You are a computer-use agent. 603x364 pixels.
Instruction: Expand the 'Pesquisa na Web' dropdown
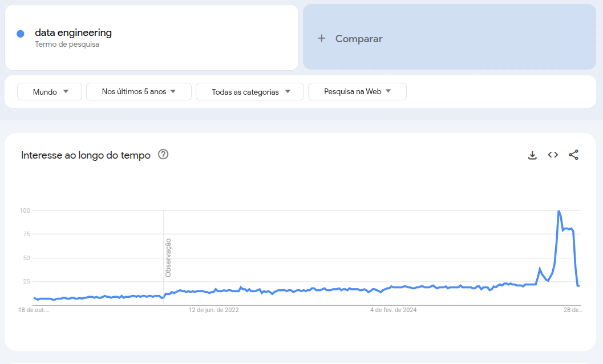click(357, 91)
